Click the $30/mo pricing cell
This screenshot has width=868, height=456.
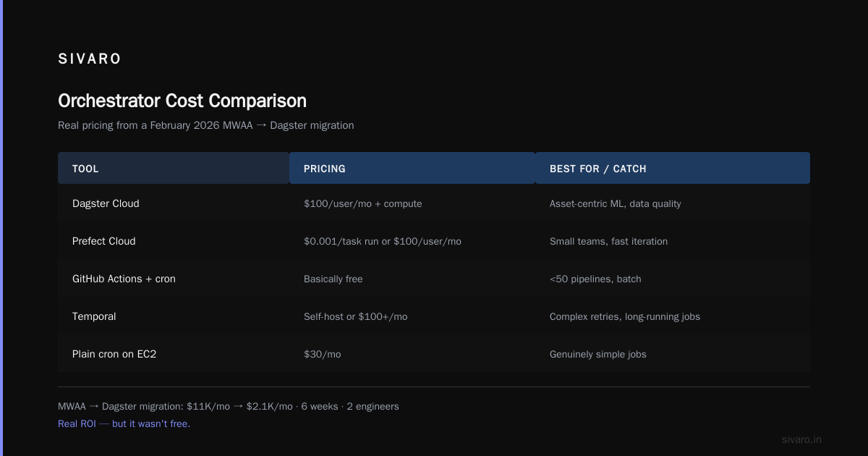pyautogui.click(x=323, y=354)
